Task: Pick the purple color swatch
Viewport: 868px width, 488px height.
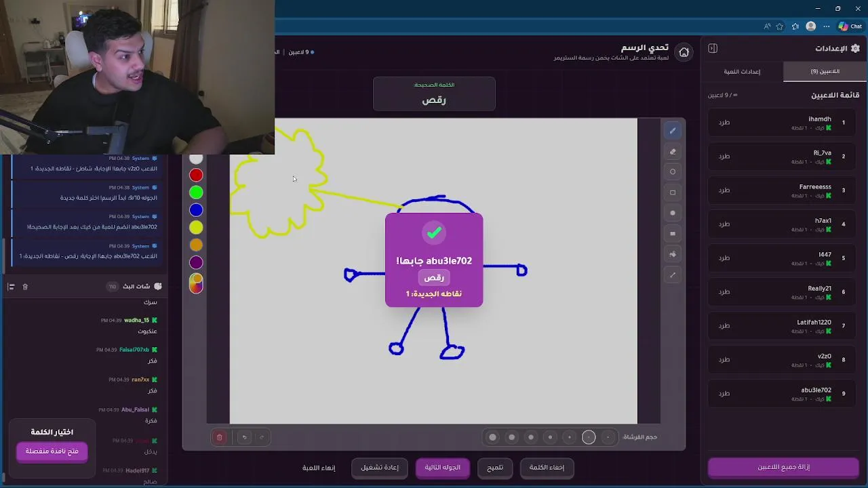Action: coord(196,262)
